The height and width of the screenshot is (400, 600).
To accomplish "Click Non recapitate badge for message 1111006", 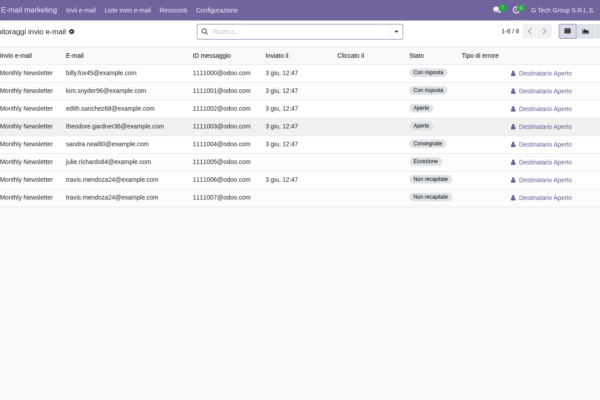I will coord(430,180).
